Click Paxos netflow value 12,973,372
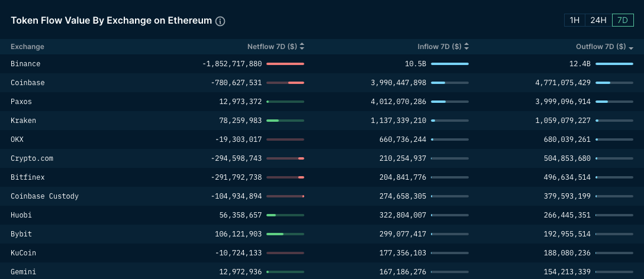The width and height of the screenshot is (644, 279). tap(240, 102)
